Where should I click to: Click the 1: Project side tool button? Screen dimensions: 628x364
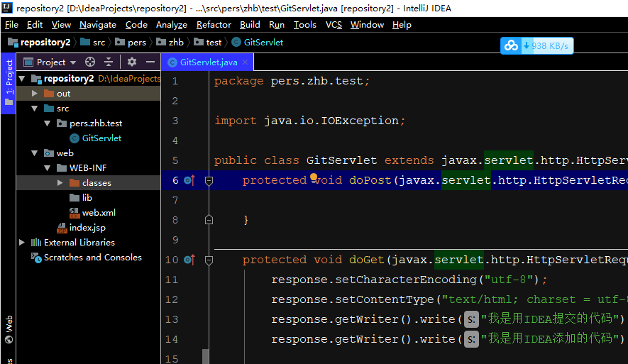(x=9, y=83)
